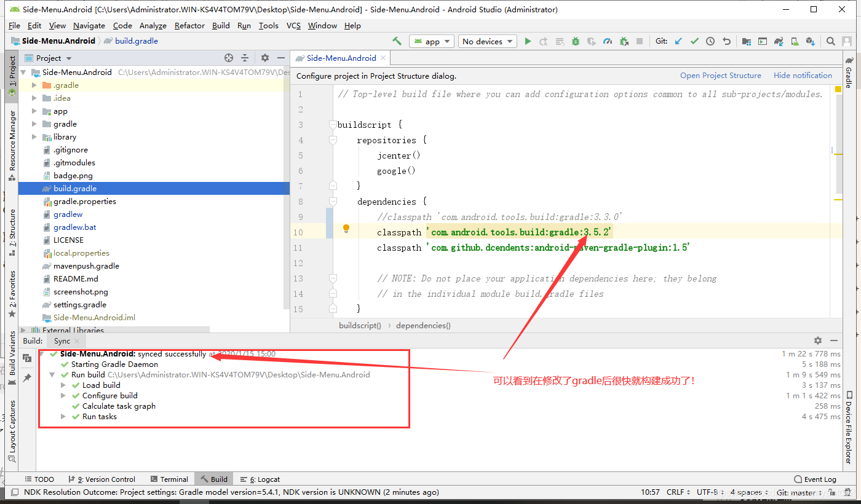Toggle Resource Manager side tool window

click(x=12, y=145)
